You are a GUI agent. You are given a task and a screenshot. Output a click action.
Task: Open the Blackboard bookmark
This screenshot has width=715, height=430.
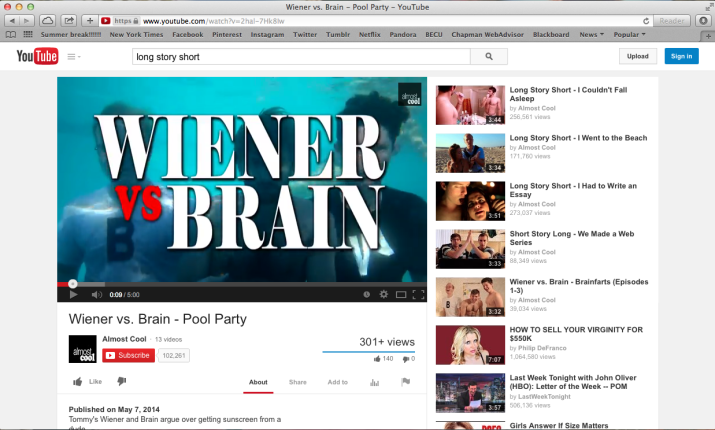point(551,35)
